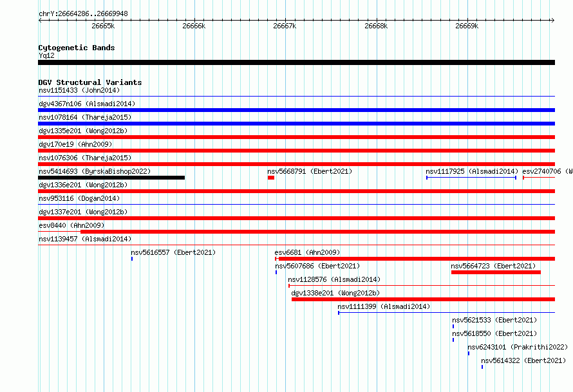The height and width of the screenshot is (392, 573).
Task: Open variant nsv5616557 (Ebert2021)
Action: point(173,252)
